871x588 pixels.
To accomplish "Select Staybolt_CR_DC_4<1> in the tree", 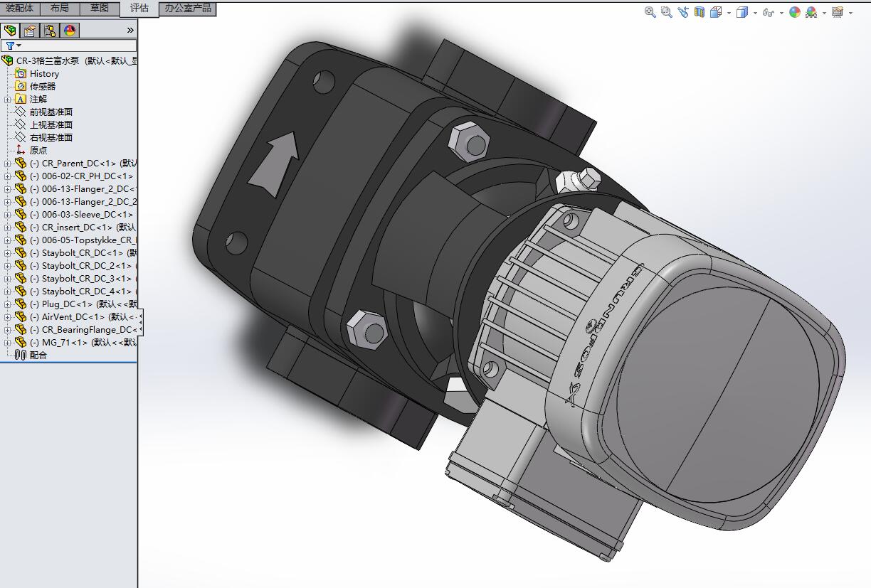I will pyautogui.click(x=83, y=291).
